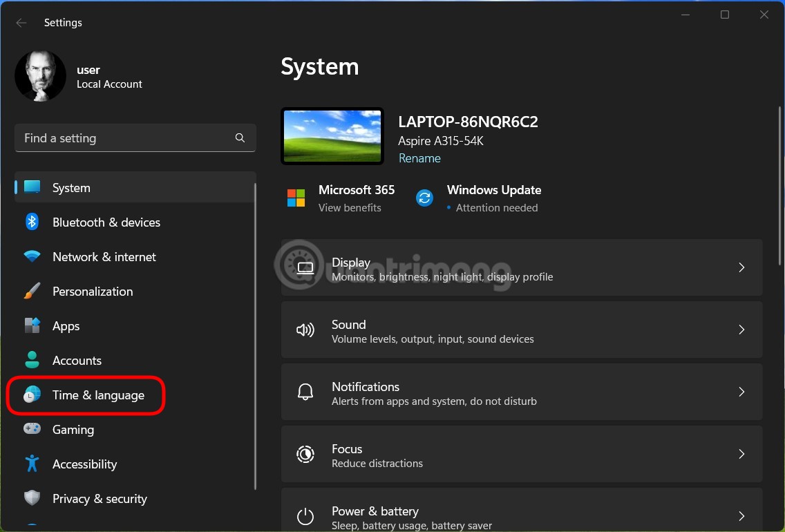Screen dimensions: 785x532
Task: Click the System monitor icon in sidebar
Action: [32, 187]
